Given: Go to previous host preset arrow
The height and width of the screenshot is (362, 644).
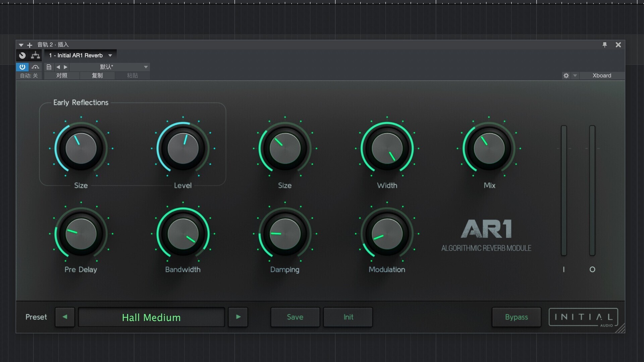Looking at the screenshot, I should (x=58, y=67).
